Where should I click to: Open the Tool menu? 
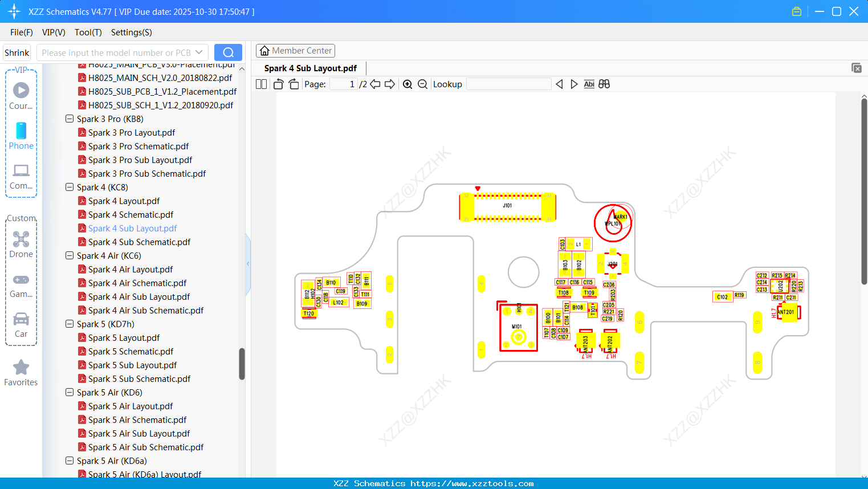click(x=88, y=32)
